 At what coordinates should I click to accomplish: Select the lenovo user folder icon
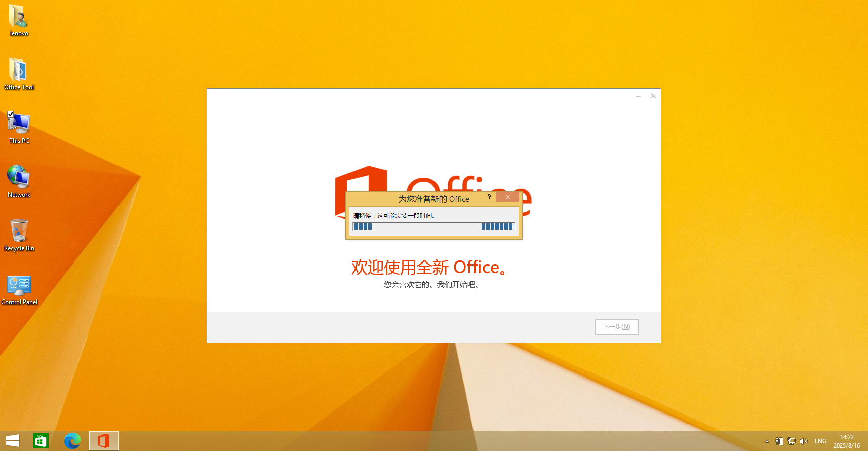[19, 20]
